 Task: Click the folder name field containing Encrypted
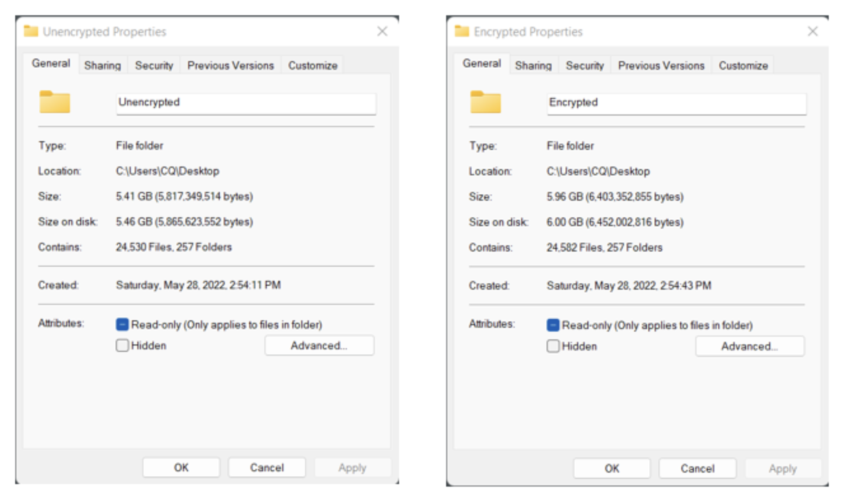pos(676,103)
